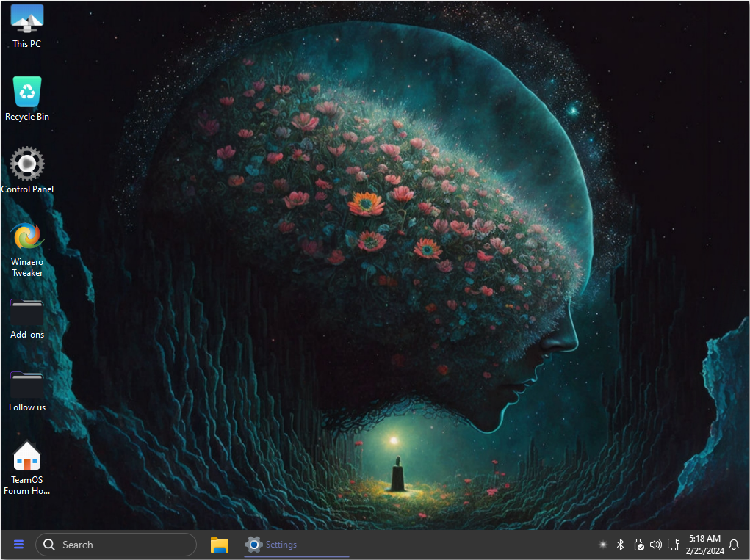This screenshot has width=750, height=560.
Task: Click the Safely Remove Hardware icon
Action: click(x=638, y=545)
